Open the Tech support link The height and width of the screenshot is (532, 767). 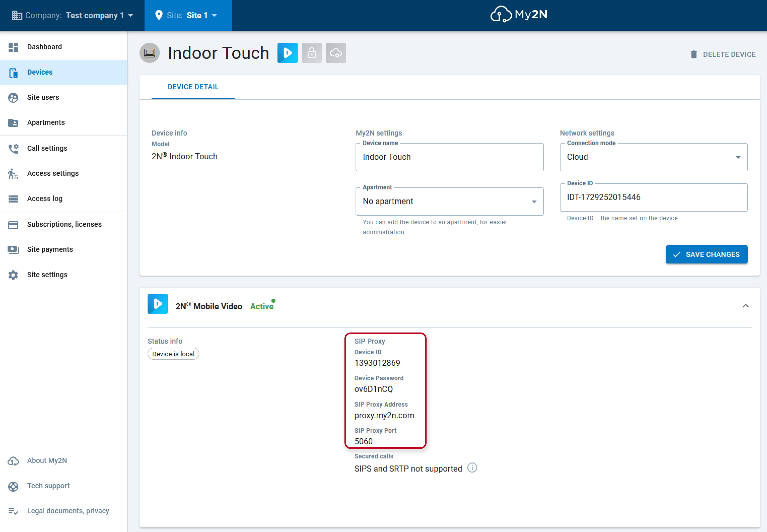pos(64,486)
